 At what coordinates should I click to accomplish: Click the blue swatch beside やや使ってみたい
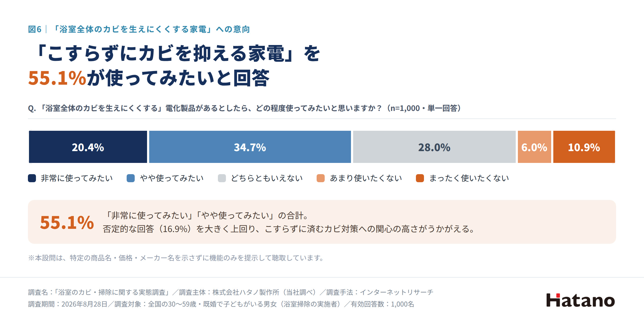[x=131, y=178]
